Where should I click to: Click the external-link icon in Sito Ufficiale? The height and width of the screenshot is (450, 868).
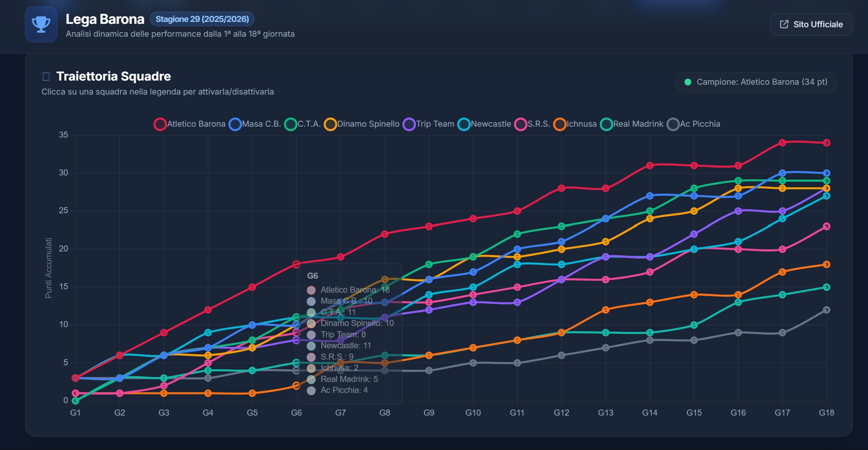[x=784, y=24]
